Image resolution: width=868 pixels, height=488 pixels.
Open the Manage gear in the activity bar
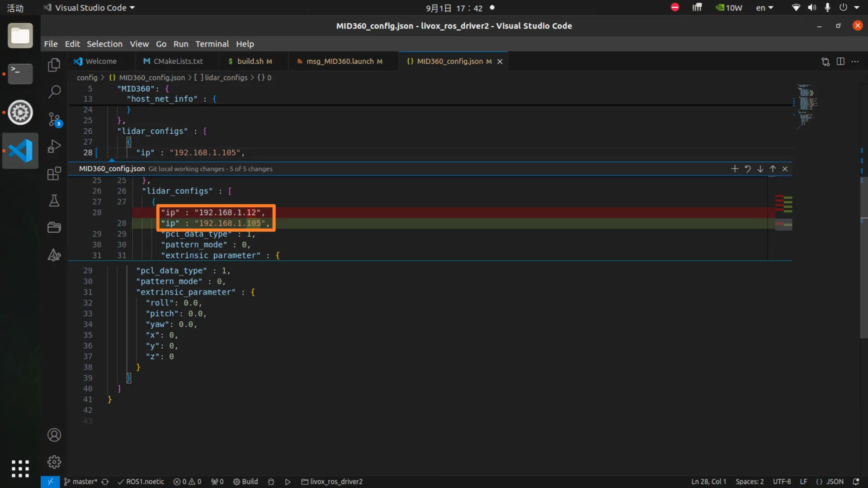pos(54,462)
